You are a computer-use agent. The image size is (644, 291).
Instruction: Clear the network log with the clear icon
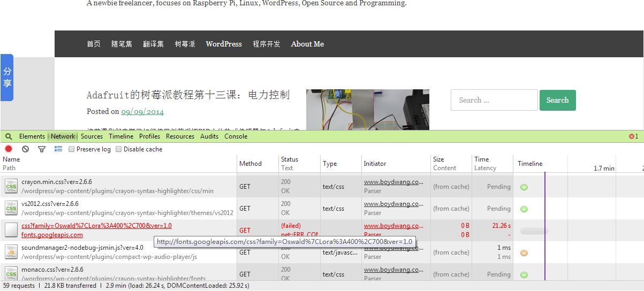pos(25,149)
